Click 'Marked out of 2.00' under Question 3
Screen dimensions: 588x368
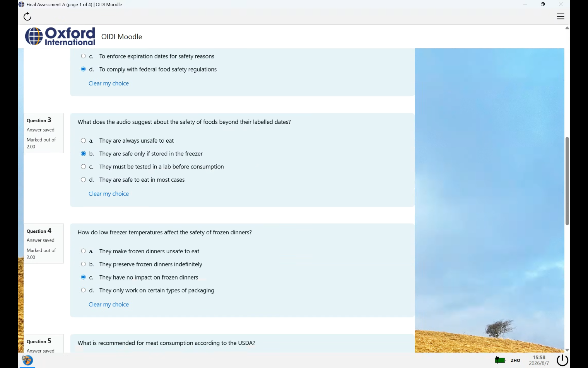coord(41,143)
